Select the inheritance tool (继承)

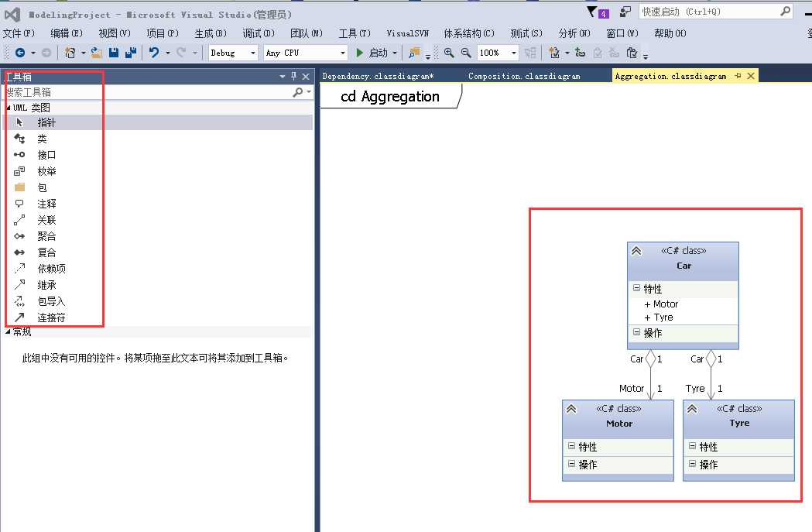[157, 286]
